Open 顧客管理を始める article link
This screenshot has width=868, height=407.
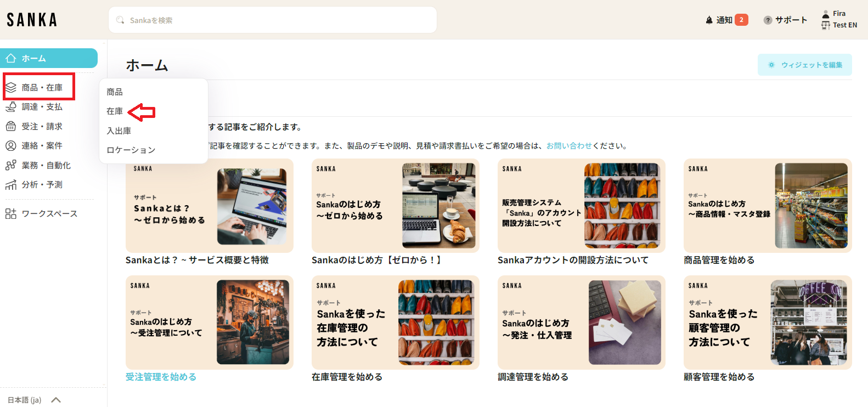click(719, 377)
